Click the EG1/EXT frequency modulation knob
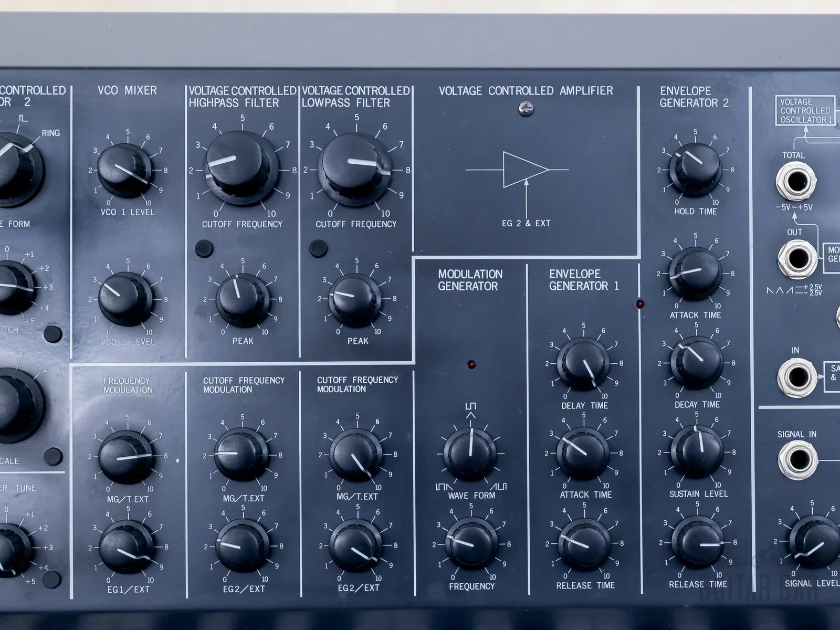 126,547
